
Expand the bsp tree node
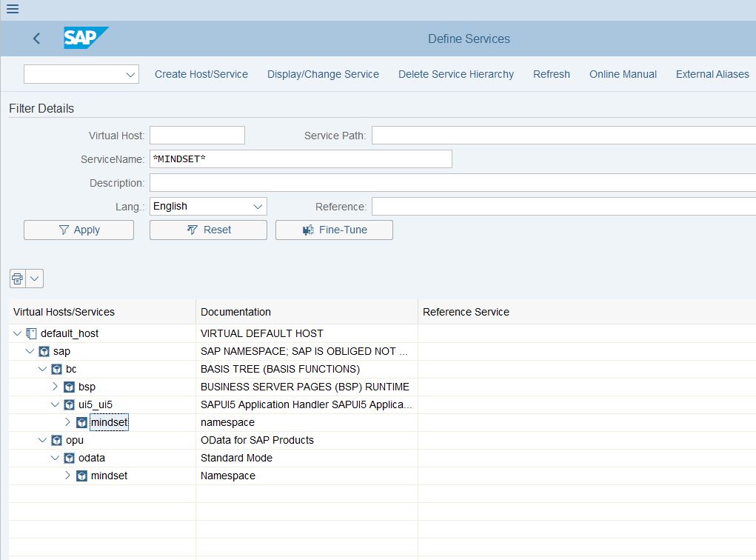click(x=56, y=387)
